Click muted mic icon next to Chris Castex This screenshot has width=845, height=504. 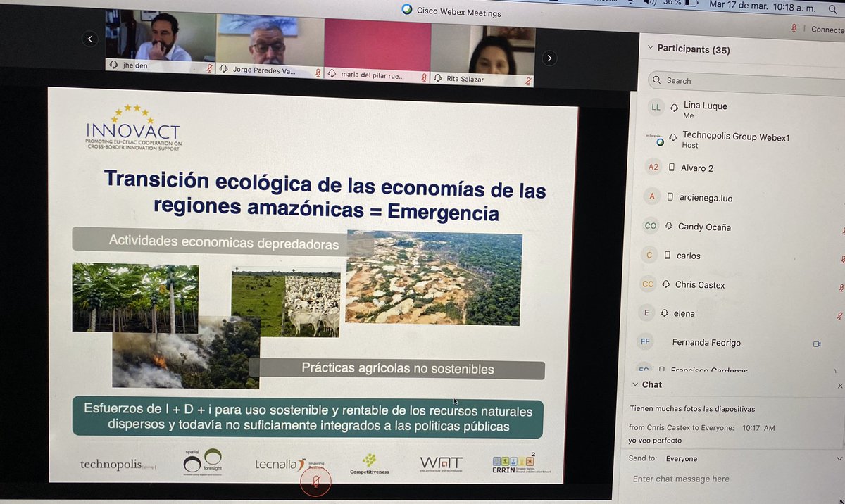pos(841,287)
